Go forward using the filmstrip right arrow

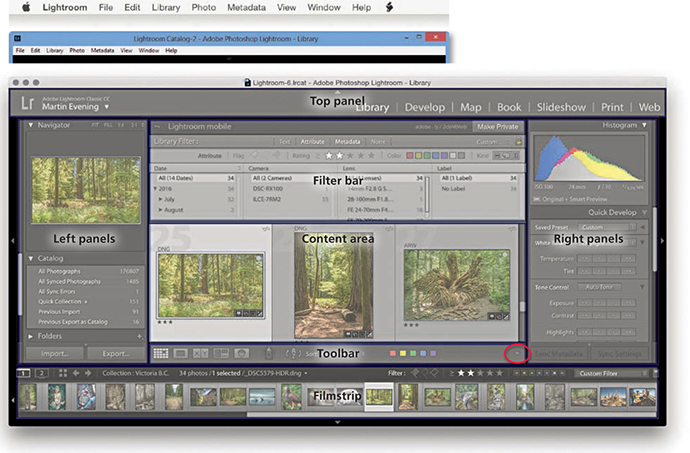click(x=88, y=373)
